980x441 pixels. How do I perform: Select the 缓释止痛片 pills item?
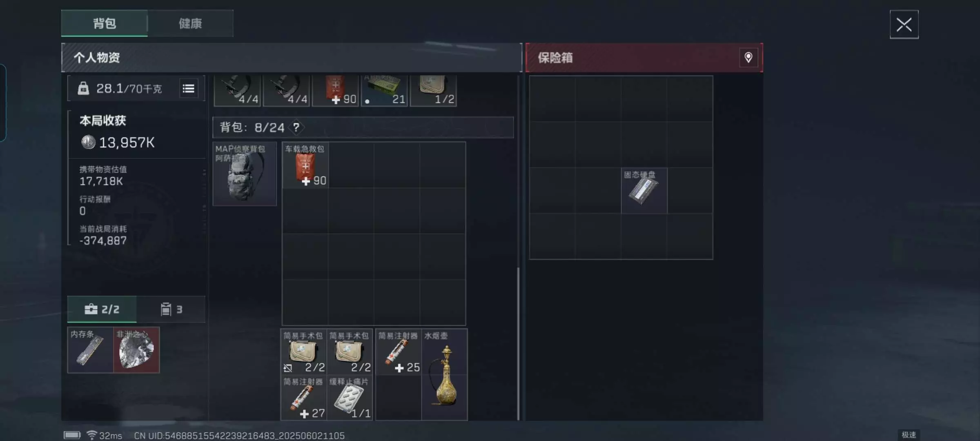tap(350, 398)
